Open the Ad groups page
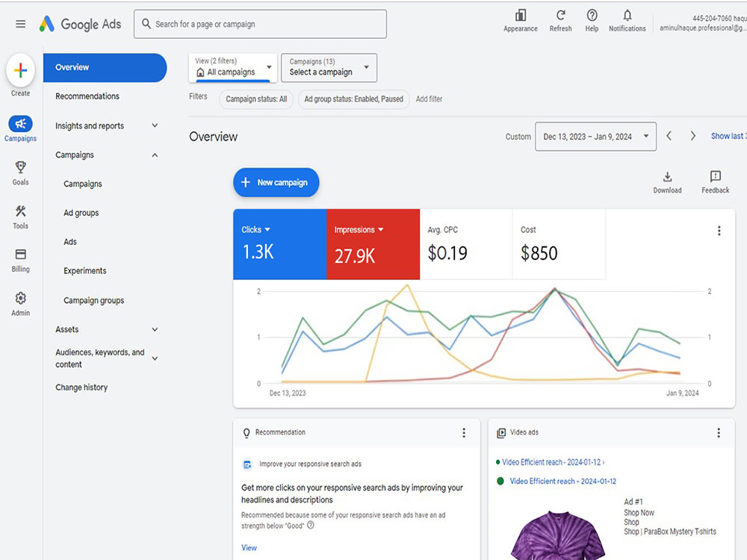The width and height of the screenshot is (747, 560). [x=81, y=213]
